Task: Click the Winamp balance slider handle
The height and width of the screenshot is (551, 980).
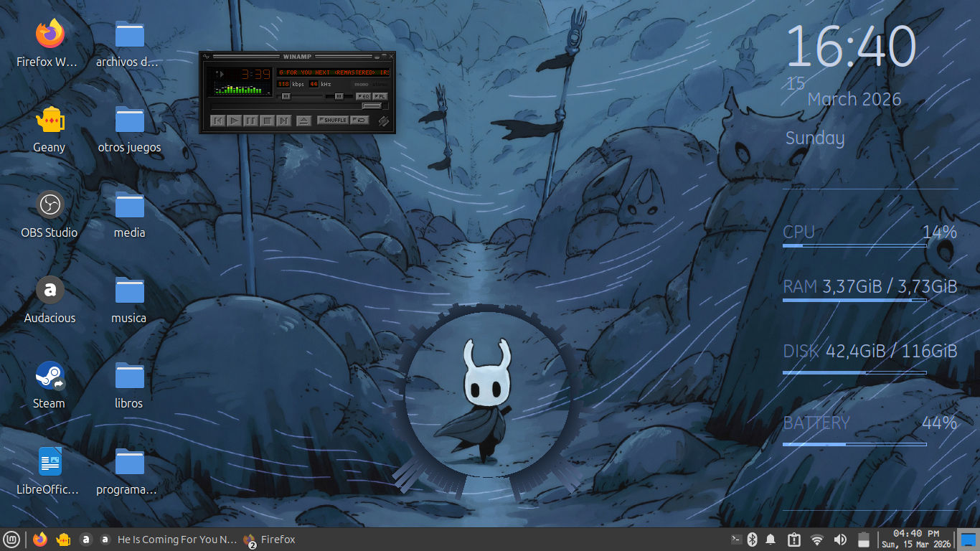Action: coord(339,96)
